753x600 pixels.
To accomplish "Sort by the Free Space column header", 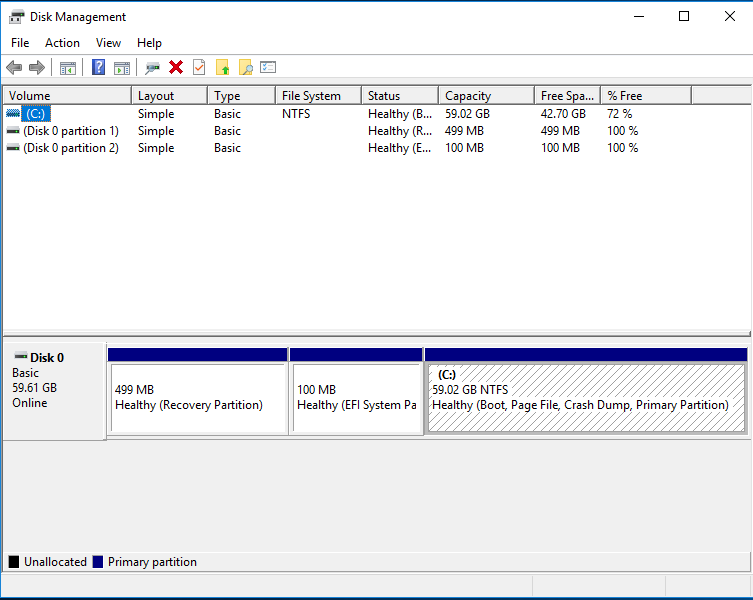I will [568, 96].
